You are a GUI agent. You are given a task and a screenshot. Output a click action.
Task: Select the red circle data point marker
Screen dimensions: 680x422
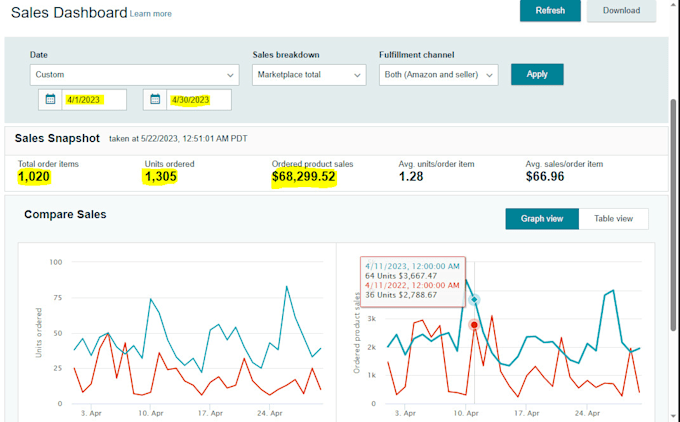pyautogui.click(x=474, y=325)
